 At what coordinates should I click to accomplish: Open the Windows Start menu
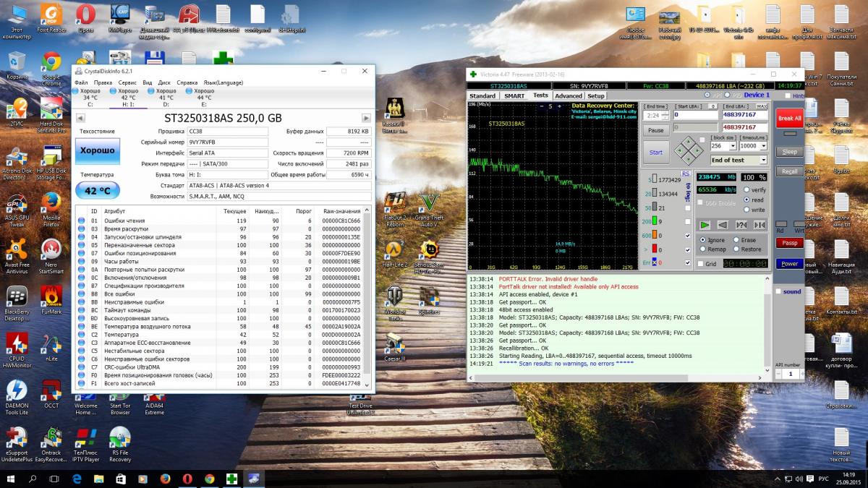coord(11,478)
